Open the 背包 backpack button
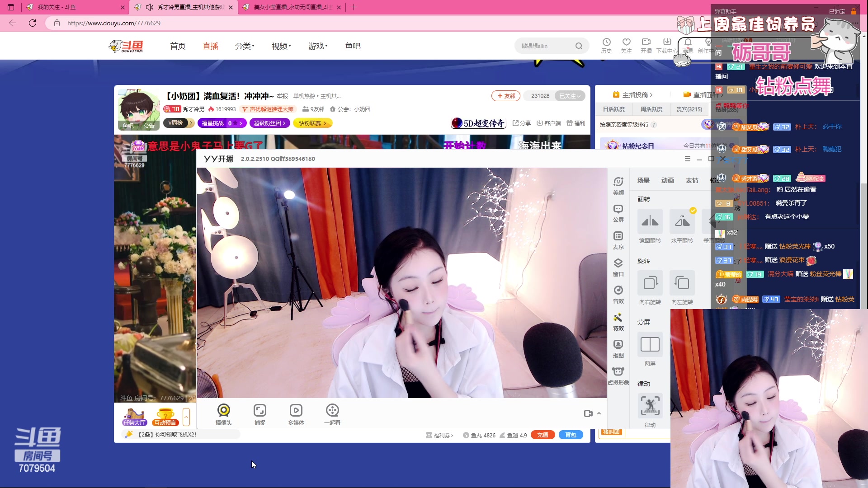868x488 pixels. pyautogui.click(x=571, y=435)
